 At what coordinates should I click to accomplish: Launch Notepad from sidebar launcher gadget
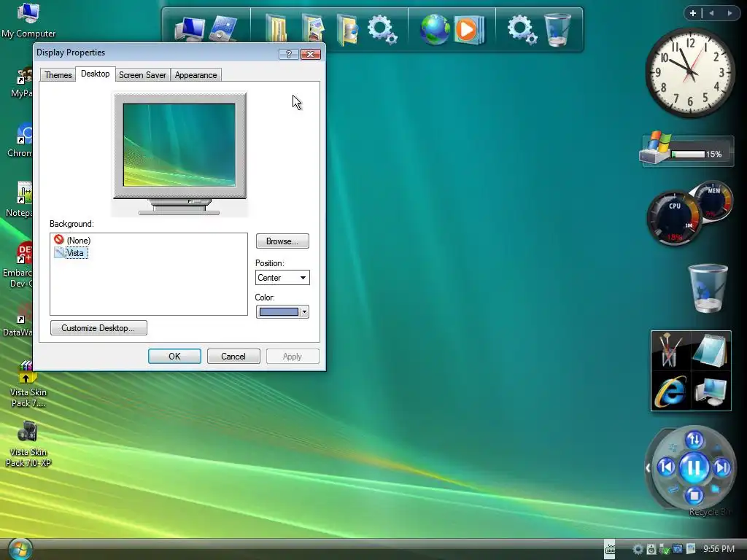[x=711, y=351]
